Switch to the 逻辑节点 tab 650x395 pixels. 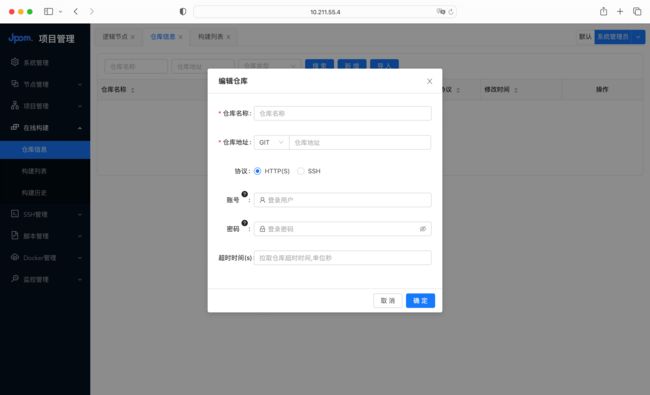115,36
